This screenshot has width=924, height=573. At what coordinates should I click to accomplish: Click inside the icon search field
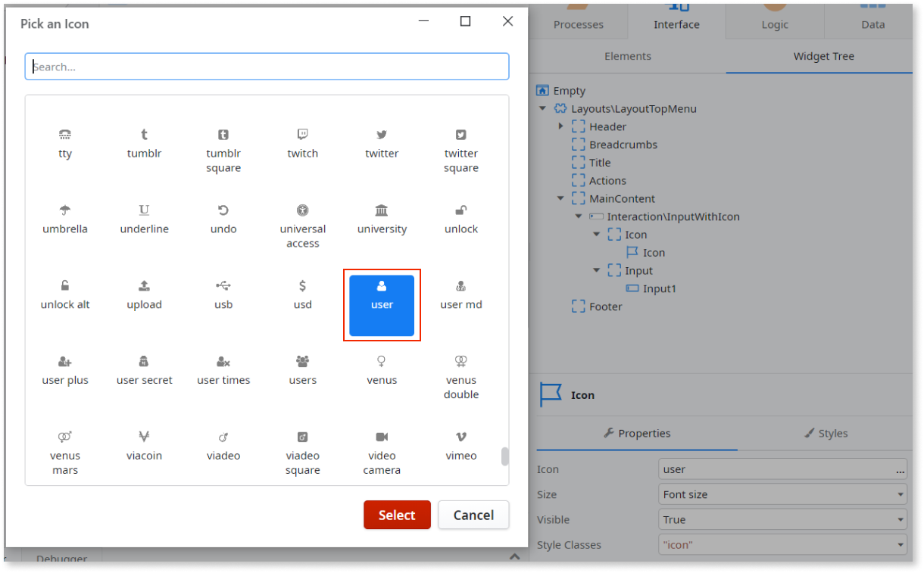(267, 66)
